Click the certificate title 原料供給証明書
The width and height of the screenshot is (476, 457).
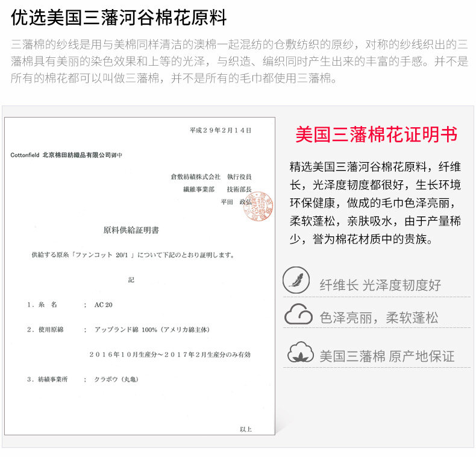pyautogui.click(x=131, y=230)
